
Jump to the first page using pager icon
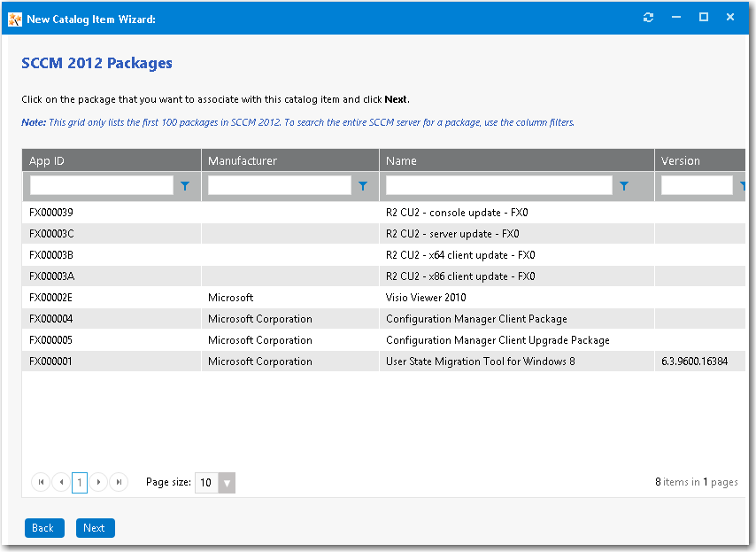click(x=41, y=482)
